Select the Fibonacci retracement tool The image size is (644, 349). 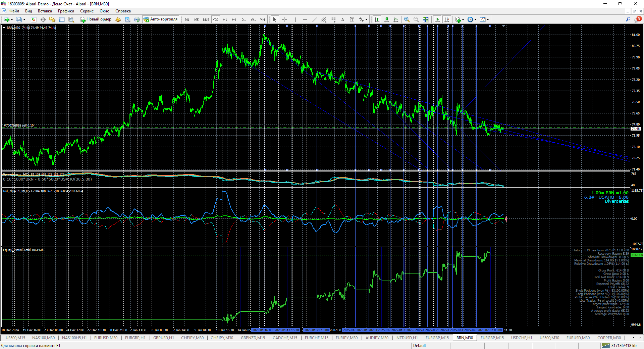coord(333,19)
